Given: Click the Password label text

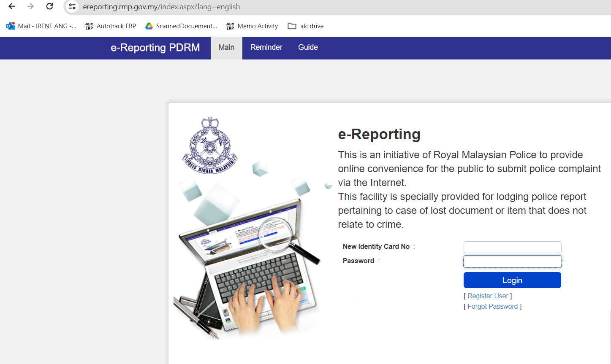Looking at the screenshot, I should tap(358, 261).
